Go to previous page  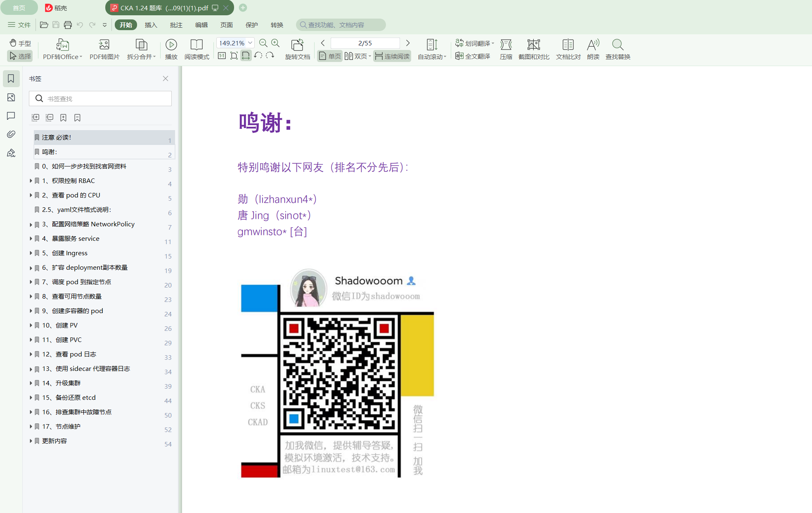click(323, 43)
